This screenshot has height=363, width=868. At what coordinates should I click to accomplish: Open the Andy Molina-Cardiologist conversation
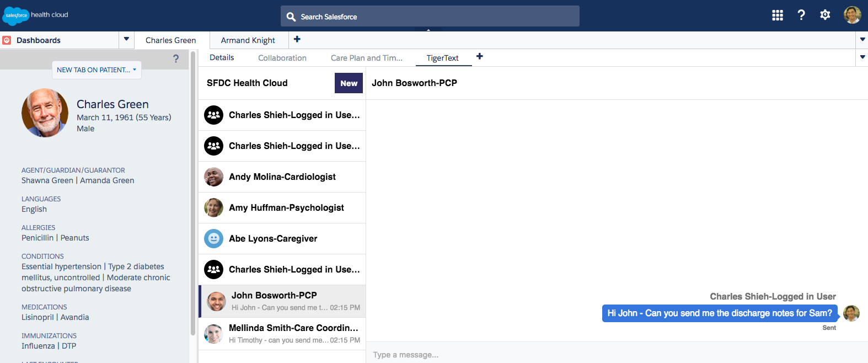click(x=282, y=177)
